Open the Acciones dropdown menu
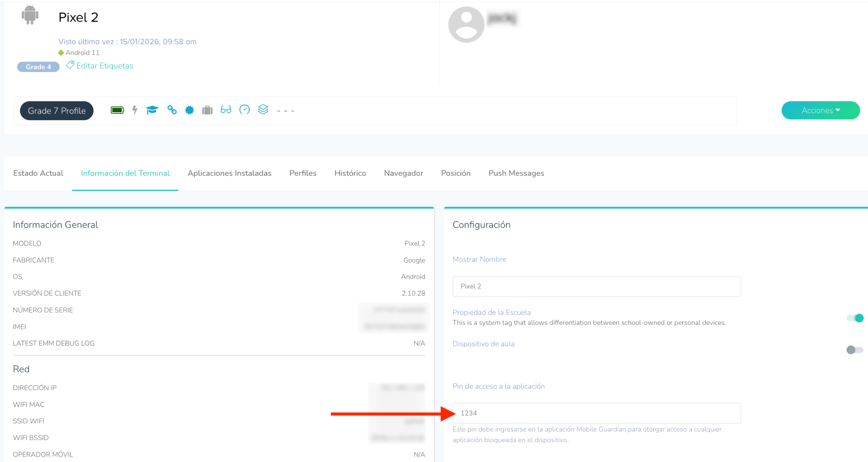 point(820,111)
